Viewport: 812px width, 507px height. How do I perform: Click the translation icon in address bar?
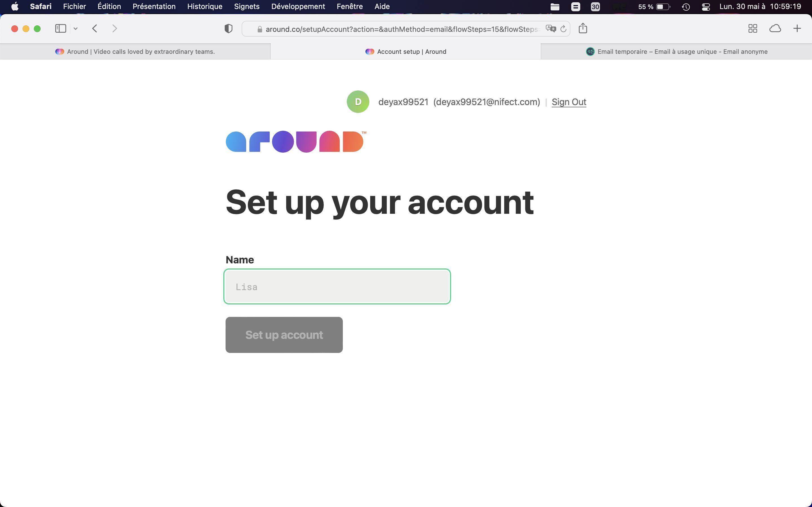(x=551, y=28)
